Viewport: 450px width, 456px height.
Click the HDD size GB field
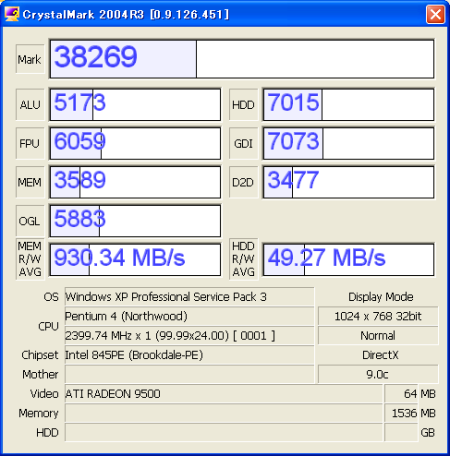401,432
